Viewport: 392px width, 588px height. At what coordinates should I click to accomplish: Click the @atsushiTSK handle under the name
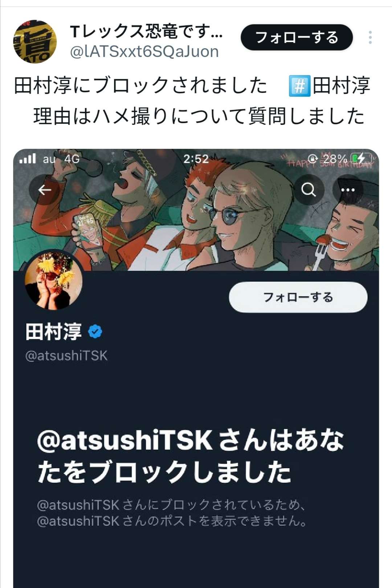coord(66,356)
